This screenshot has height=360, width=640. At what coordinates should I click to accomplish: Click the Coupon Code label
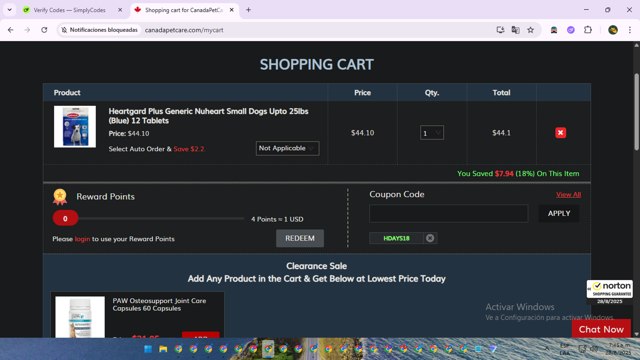tap(397, 194)
